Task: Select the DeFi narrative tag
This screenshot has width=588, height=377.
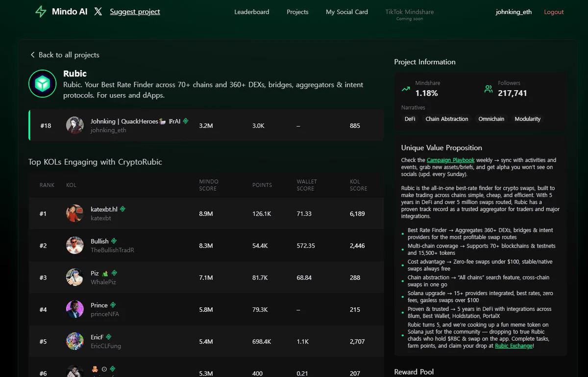Action: click(x=410, y=119)
